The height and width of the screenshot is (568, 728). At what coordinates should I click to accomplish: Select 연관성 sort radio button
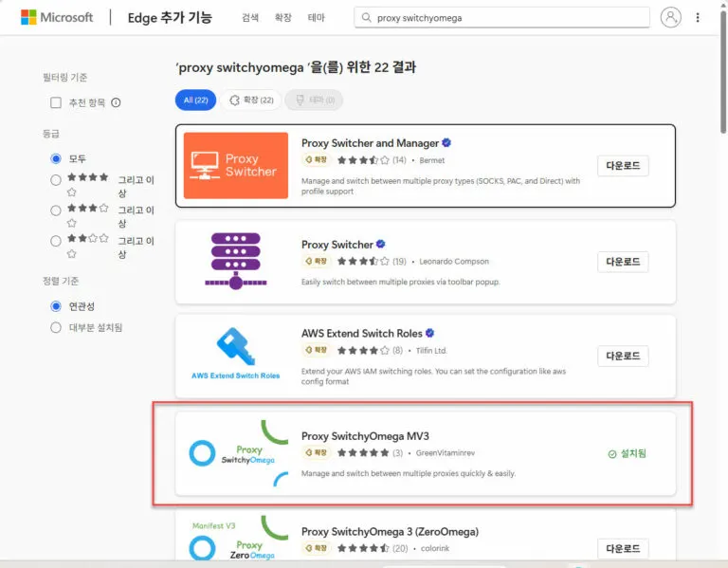[56, 306]
